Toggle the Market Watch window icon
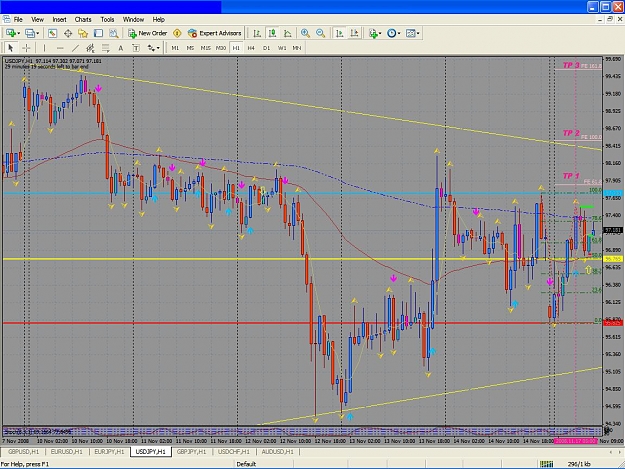Image resolution: width=625 pixels, height=469 pixels. [x=52, y=33]
